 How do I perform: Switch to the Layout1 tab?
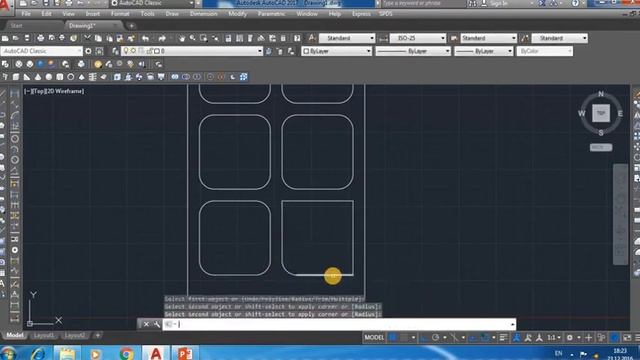pos(44,336)
